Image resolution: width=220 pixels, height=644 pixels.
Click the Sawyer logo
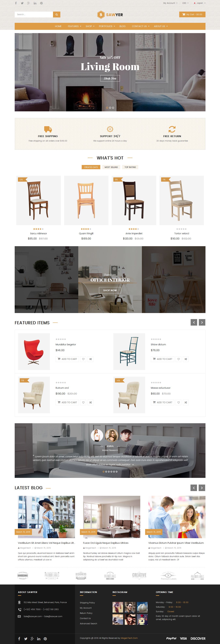tap(110, 15)
